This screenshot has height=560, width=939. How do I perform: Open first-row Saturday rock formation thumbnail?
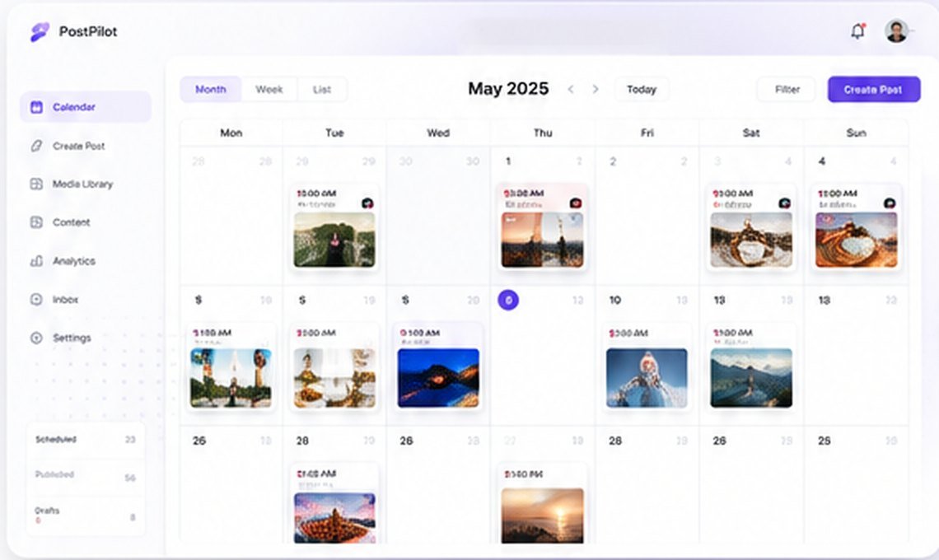click(x=751, y=240)
